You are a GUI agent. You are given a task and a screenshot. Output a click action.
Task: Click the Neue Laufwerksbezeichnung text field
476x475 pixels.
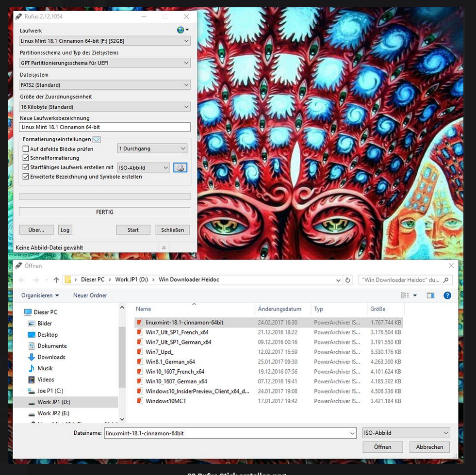105,127
